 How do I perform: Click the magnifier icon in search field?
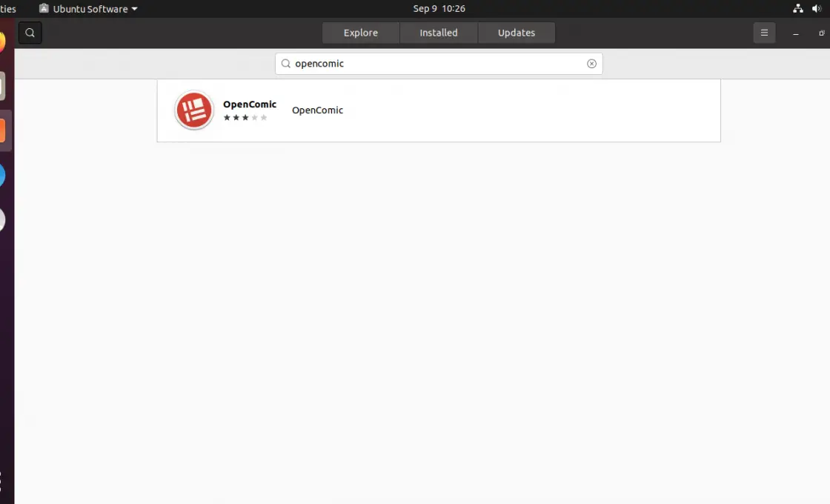tap(286, 64)
